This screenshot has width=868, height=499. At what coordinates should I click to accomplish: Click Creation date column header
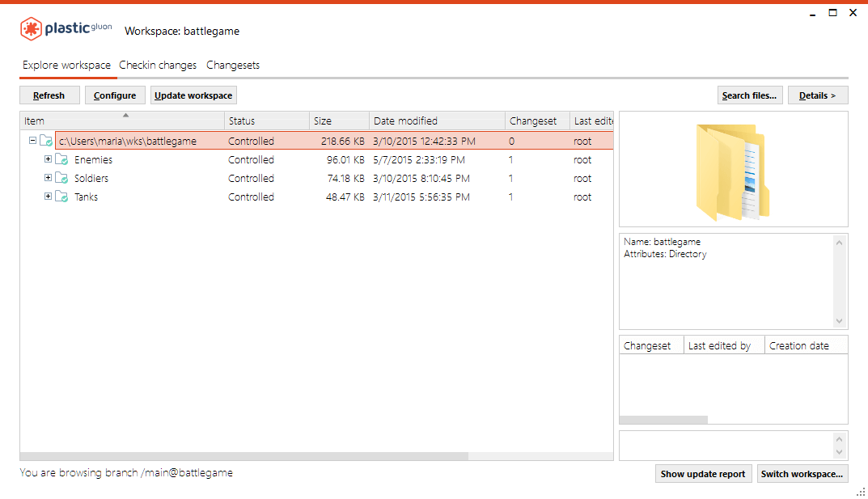click(x=806, y=346)
